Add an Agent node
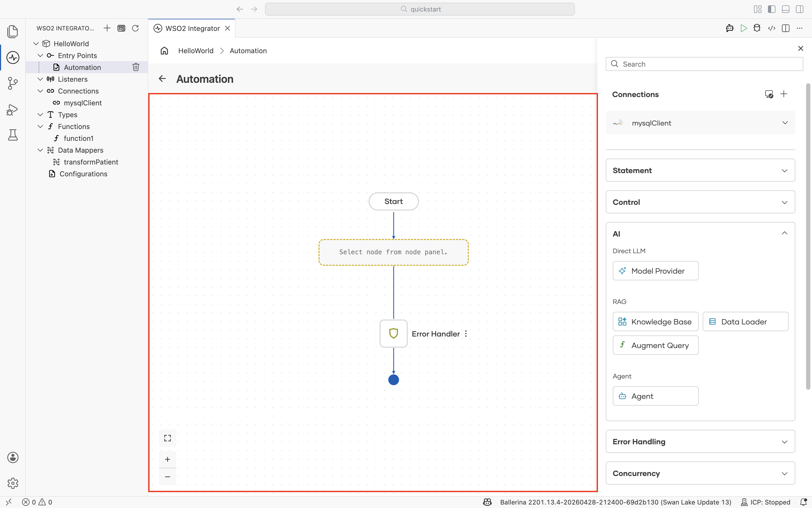 [655, 396]
